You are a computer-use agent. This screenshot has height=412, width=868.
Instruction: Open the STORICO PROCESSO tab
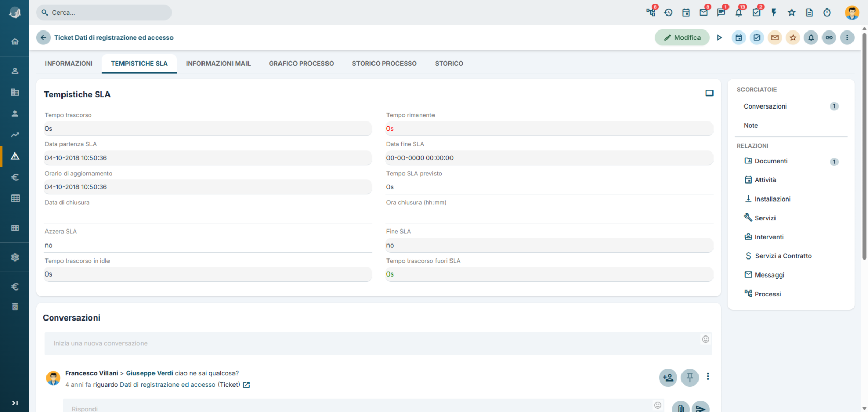pos(384,63)
